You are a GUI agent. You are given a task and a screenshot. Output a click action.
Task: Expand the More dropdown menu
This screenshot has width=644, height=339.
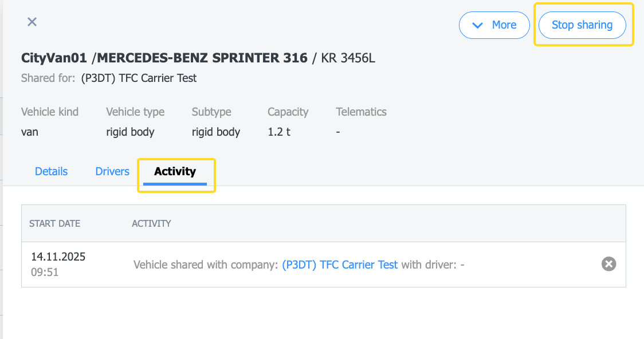494,25
